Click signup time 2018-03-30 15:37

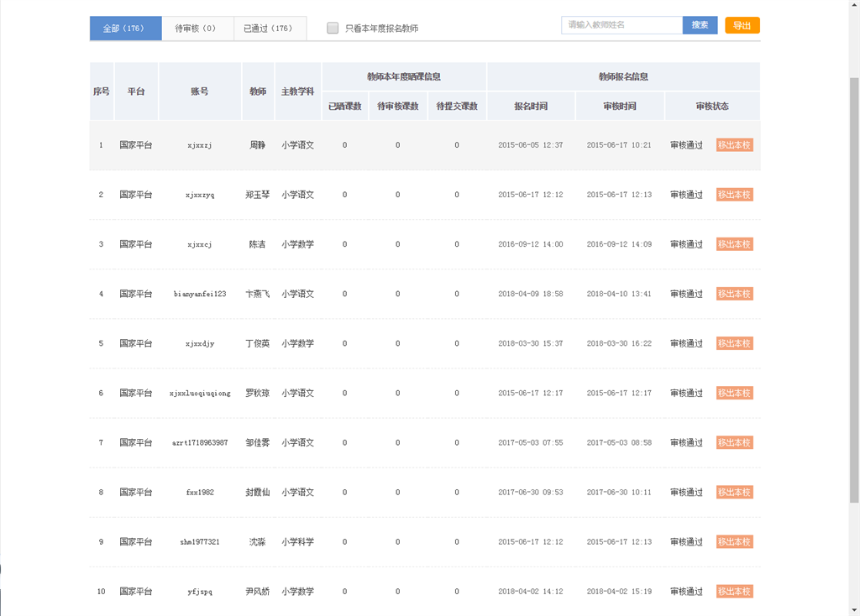click(531, 343)
